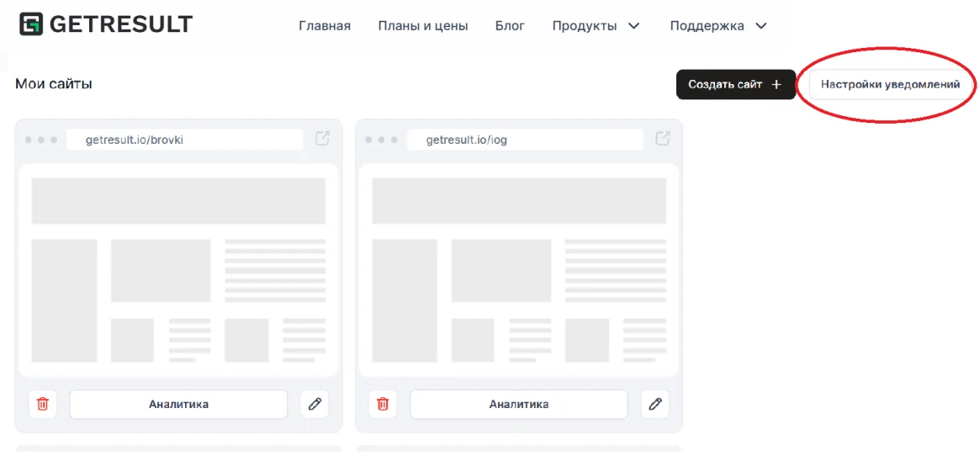Edit the iog site with pencil icon
Viewport: 980px width, 456px height.
[x=655, y=404]
